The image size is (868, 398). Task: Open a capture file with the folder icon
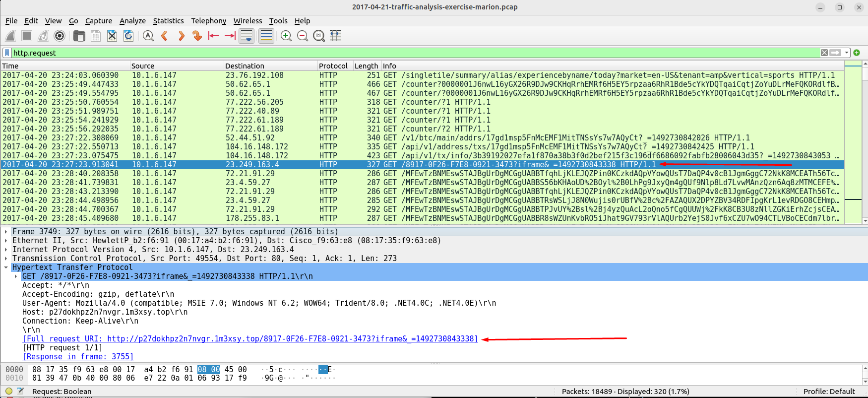click(79, 36)
